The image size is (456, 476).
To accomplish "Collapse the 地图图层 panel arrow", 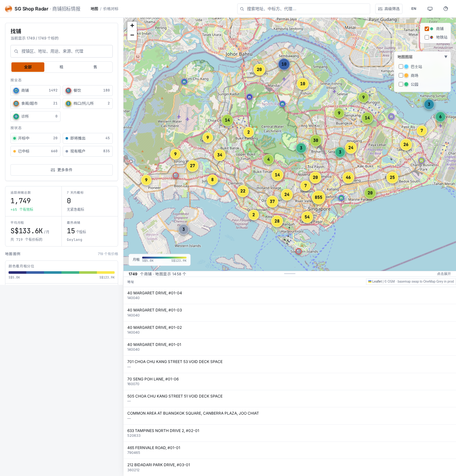I will pos(446,57).
